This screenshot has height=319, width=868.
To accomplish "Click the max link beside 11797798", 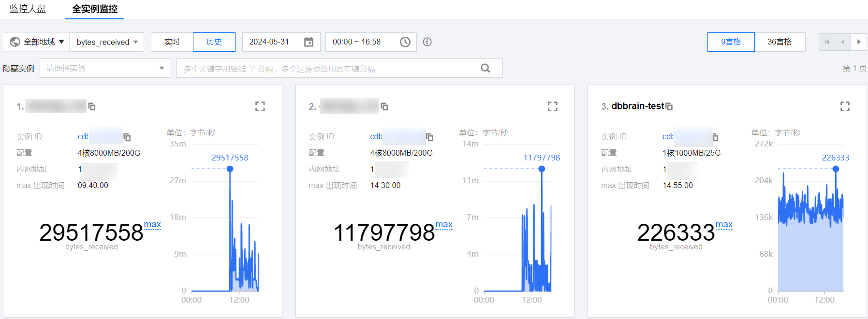I will click(x=444, y=225).
